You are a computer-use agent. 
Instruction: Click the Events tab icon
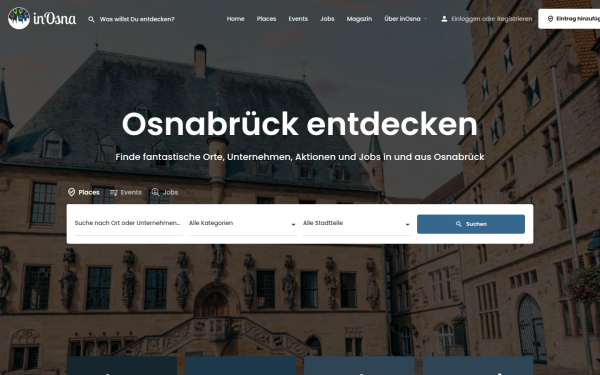coord(114,192)
